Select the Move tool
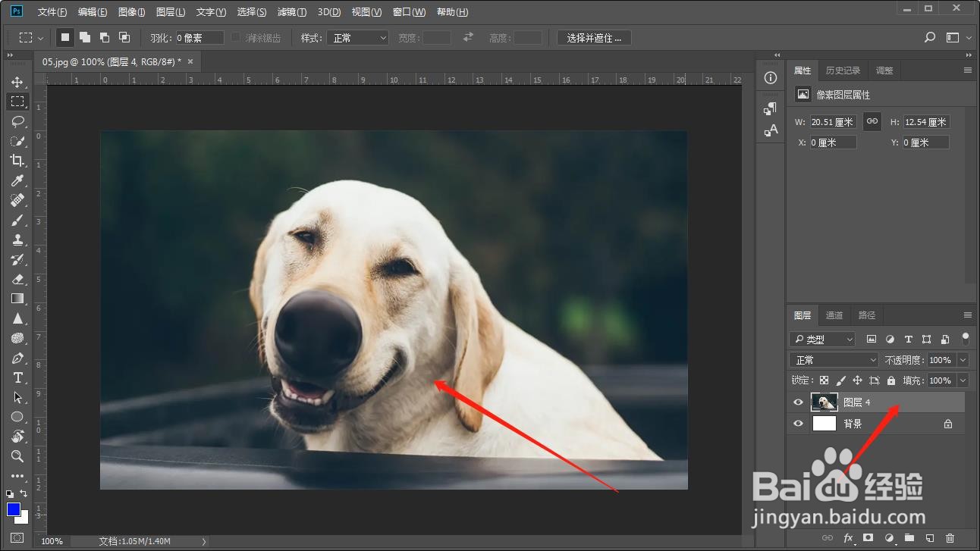Image resolution: width=980 pixels, height=551 pixels. click(x=17, y=82)
